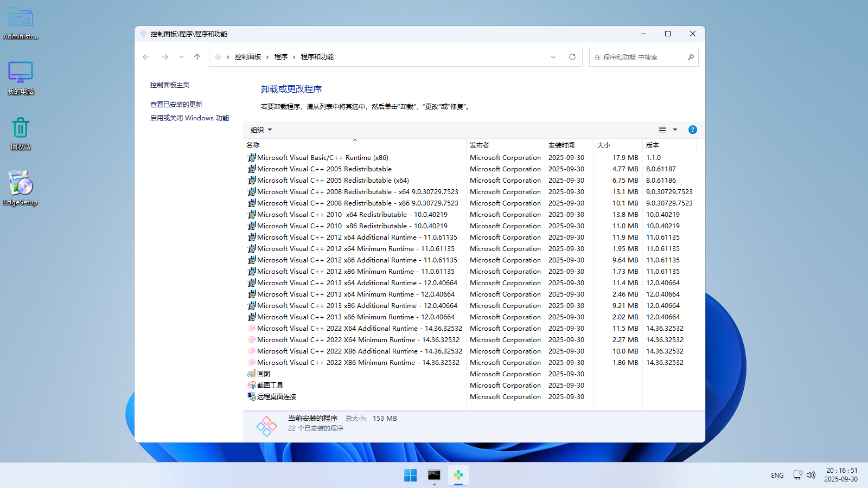
Task: Click the forward navigation arrow
Action: tap(165, 57)
